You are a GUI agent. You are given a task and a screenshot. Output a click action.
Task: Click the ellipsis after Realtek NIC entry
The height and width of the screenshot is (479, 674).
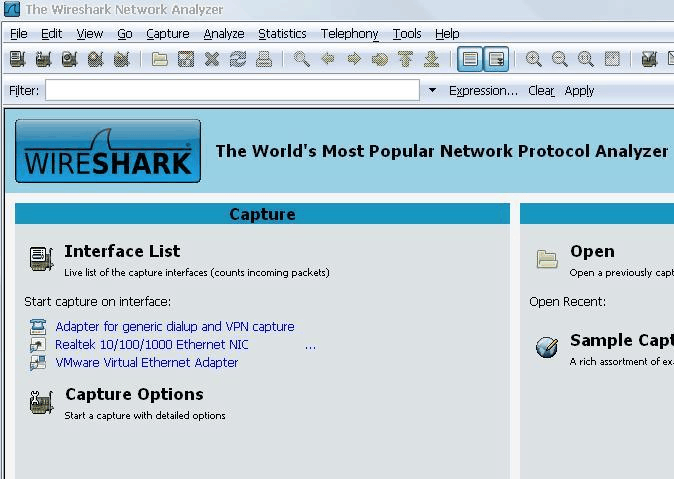click(310, 347)
